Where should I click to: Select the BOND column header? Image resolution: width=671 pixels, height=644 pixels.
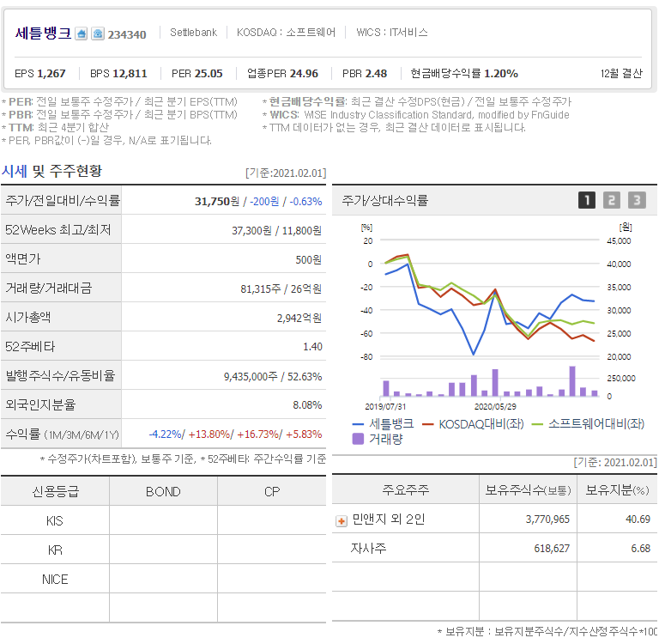[163, 491]
